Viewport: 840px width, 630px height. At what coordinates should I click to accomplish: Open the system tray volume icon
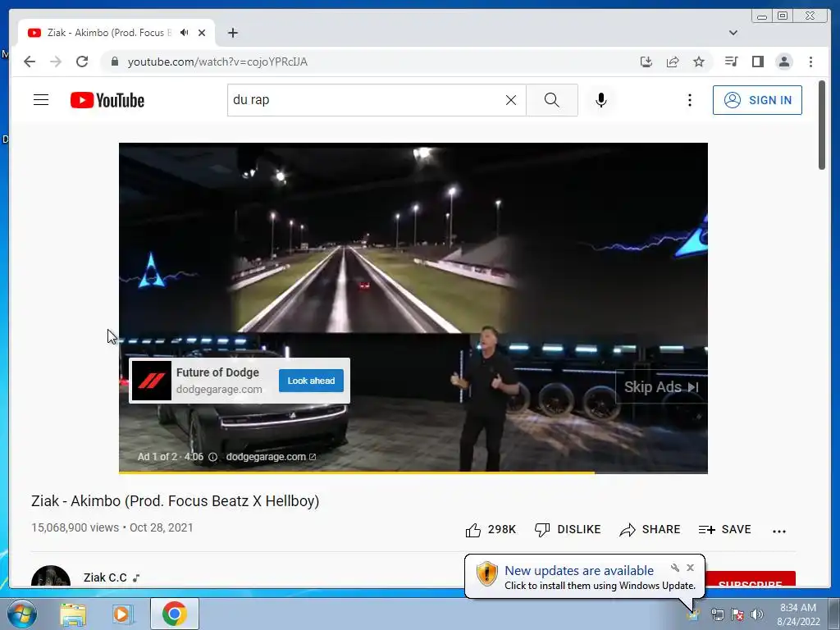point(757,614)
